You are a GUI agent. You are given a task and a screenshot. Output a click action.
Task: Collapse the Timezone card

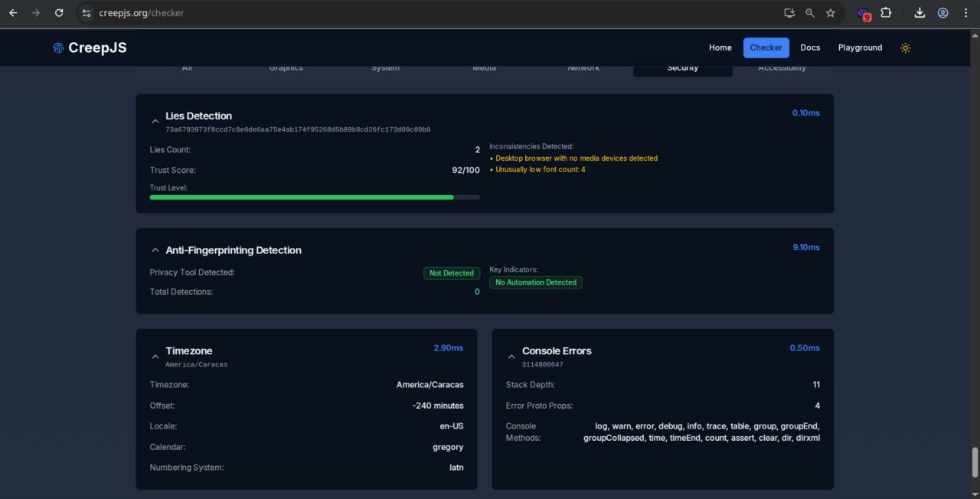point(155,357)
